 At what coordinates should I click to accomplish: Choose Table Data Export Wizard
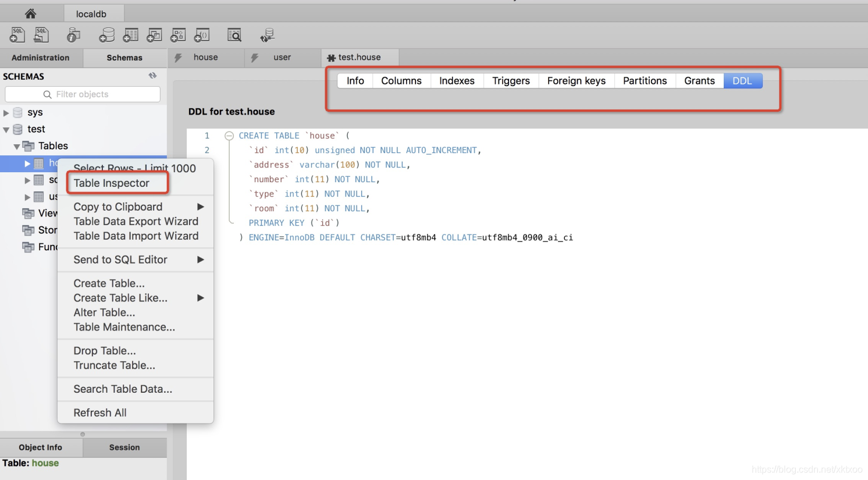click(x=135, y=221)
